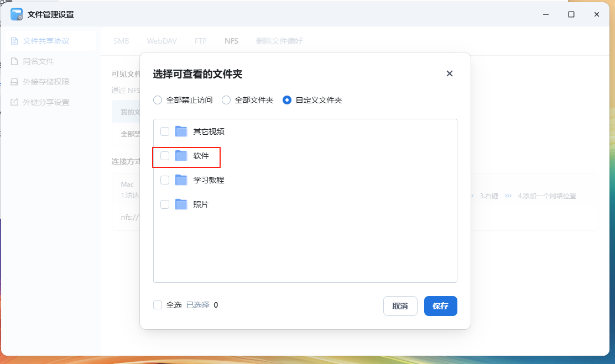Select the 全部文件夹 radio option
Screen dimensions: 615x364
tap(226, 101)
